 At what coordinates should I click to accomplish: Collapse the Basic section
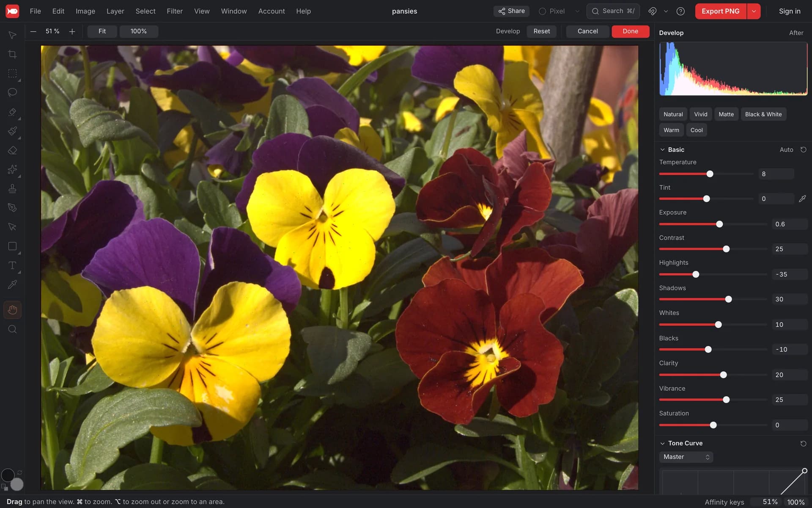pos(662,149)
